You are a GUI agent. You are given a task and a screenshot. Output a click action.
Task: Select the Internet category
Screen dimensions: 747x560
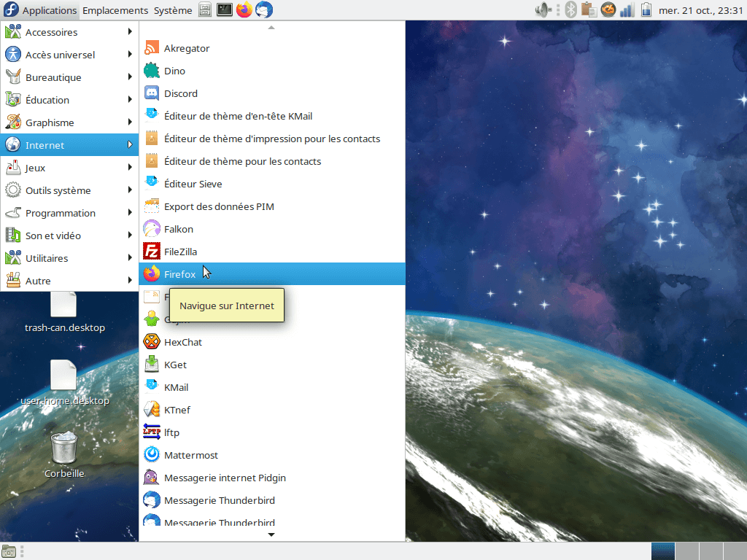tap(69, 145)
